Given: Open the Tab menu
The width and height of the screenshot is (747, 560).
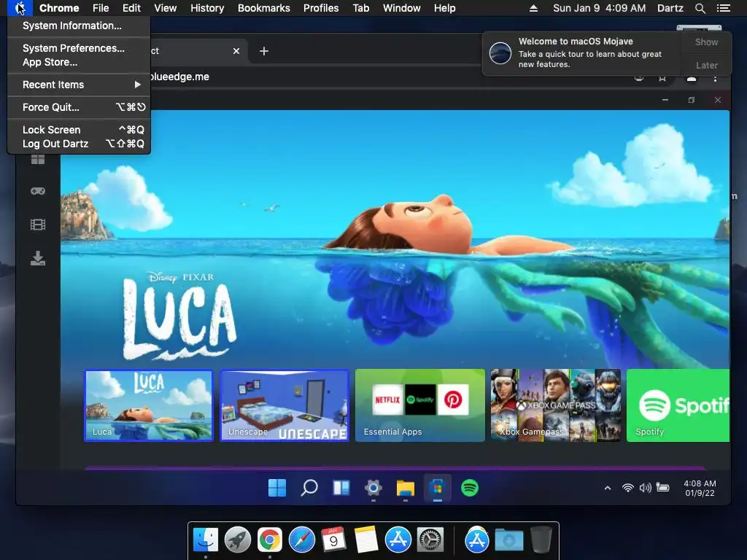Looking at the screenshot, I should (x=361, y=8).
